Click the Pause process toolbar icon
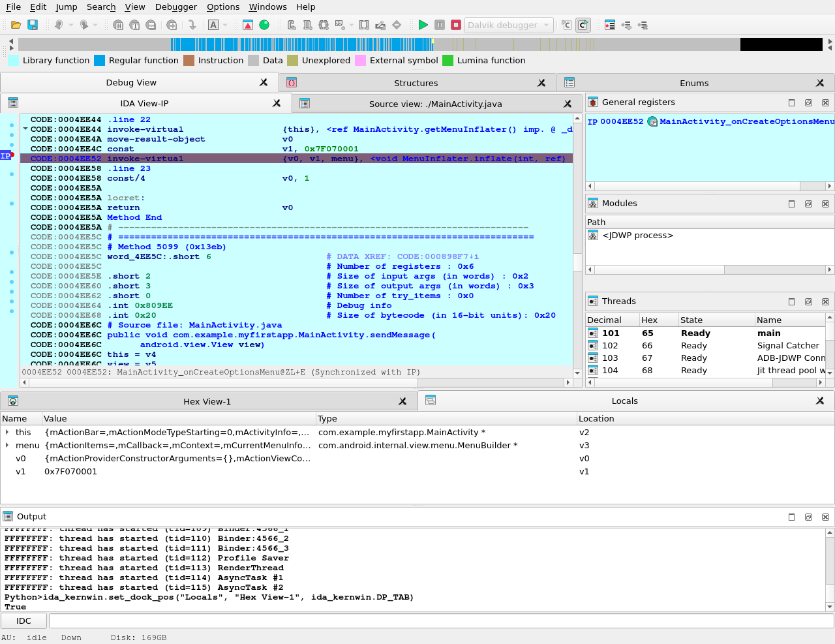 (x=440, y=25)
